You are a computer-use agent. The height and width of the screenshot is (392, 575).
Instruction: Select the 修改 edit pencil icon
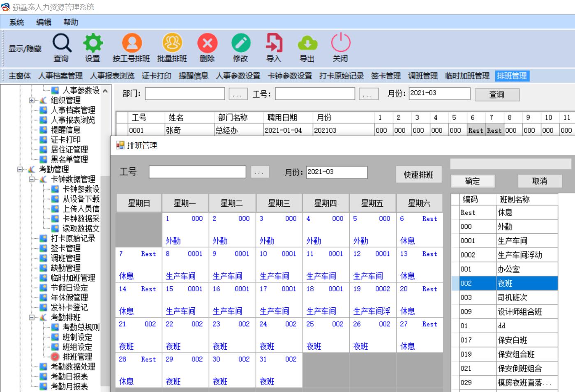241,43
